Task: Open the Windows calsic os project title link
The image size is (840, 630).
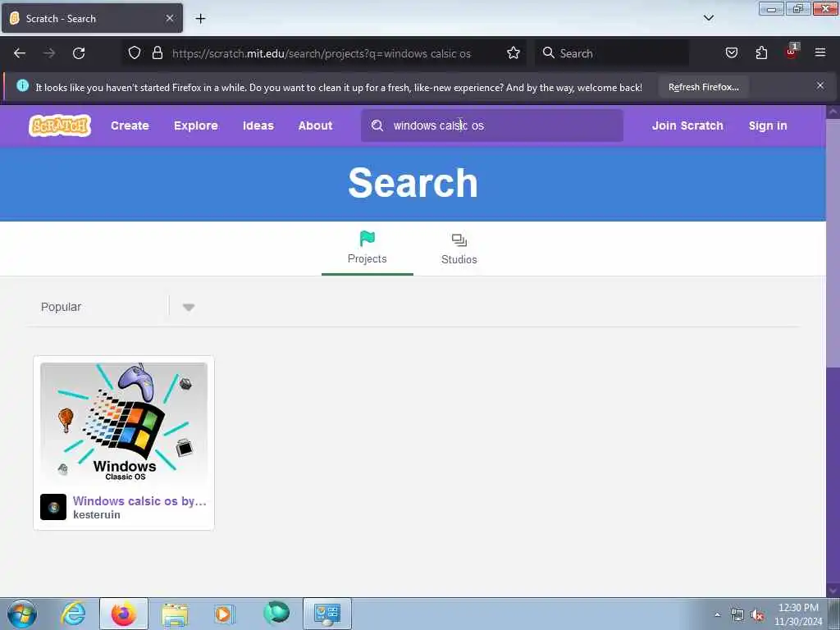Action: (139, 501)
